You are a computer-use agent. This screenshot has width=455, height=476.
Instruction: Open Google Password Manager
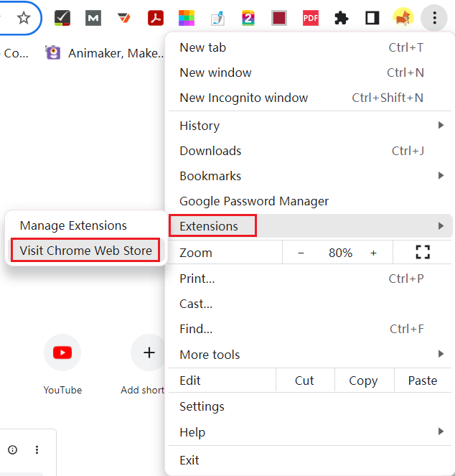point(309,201)
